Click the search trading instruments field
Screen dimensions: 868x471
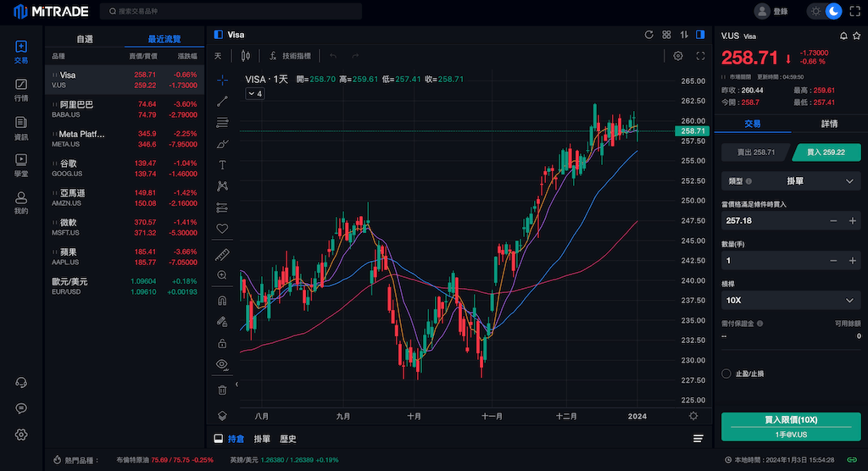point(231,11)
